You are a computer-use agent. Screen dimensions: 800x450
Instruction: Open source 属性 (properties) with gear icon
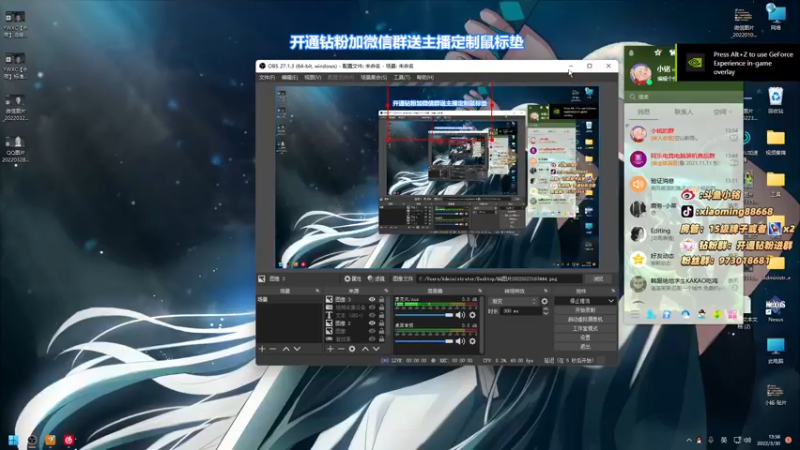353,279
